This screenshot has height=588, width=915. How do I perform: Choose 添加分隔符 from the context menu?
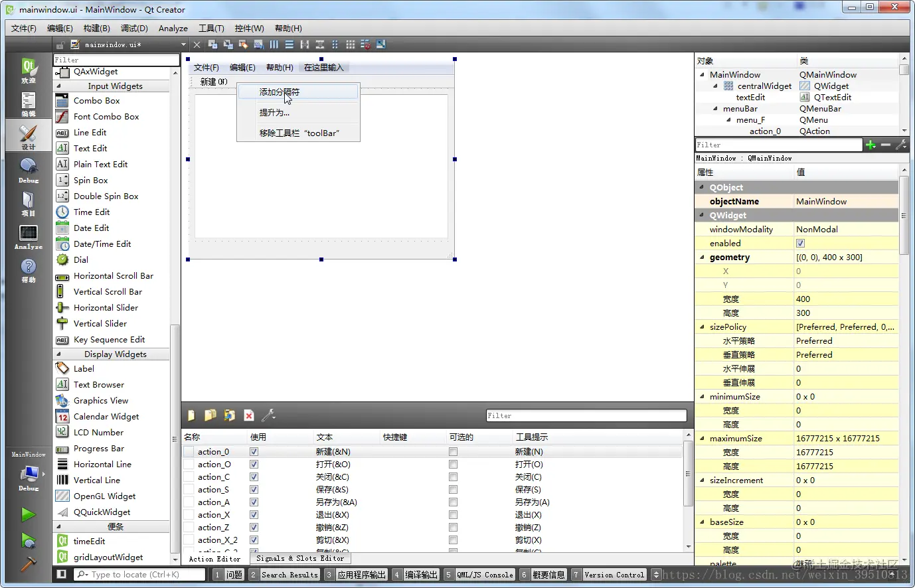298,92
